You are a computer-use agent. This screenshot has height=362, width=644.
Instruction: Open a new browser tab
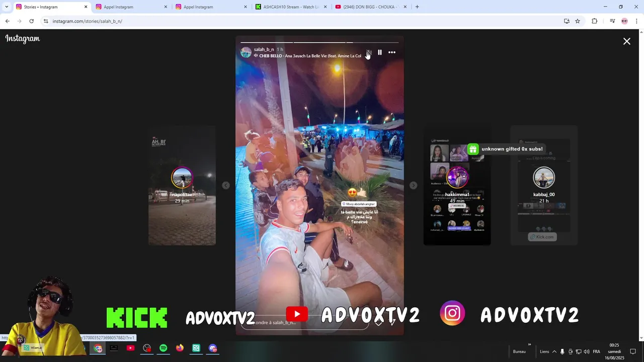point(417,7)
